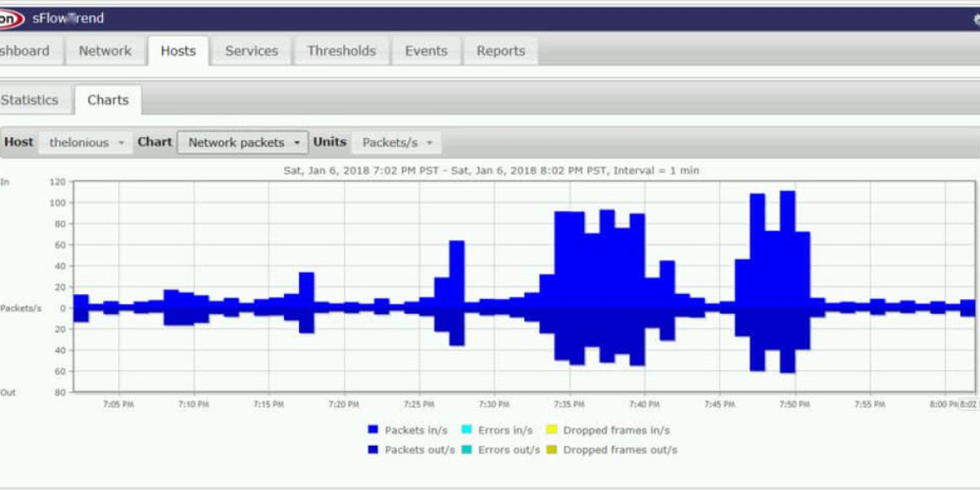Switch to the Services tab

[x=252, y=51]
